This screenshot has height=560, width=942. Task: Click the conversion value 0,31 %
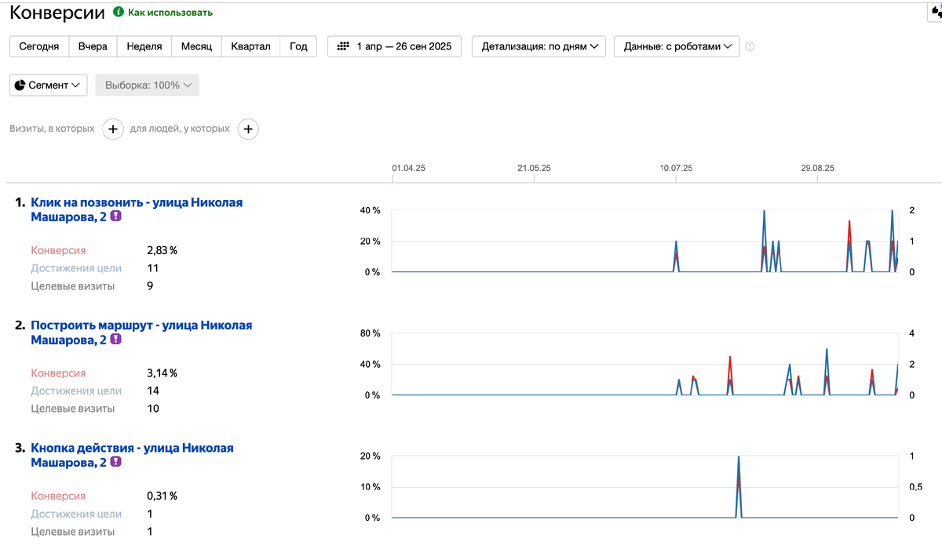pyautogui.click(x=162, y=496)
